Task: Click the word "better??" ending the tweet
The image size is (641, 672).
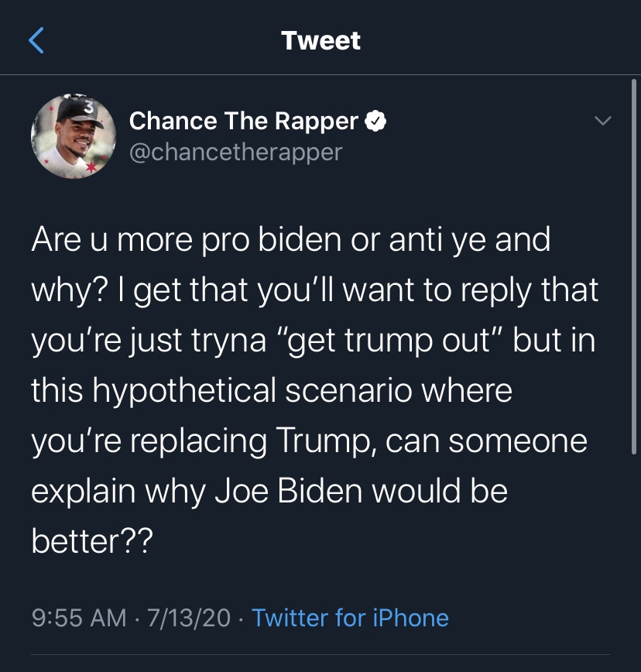Action: (92, 541)
